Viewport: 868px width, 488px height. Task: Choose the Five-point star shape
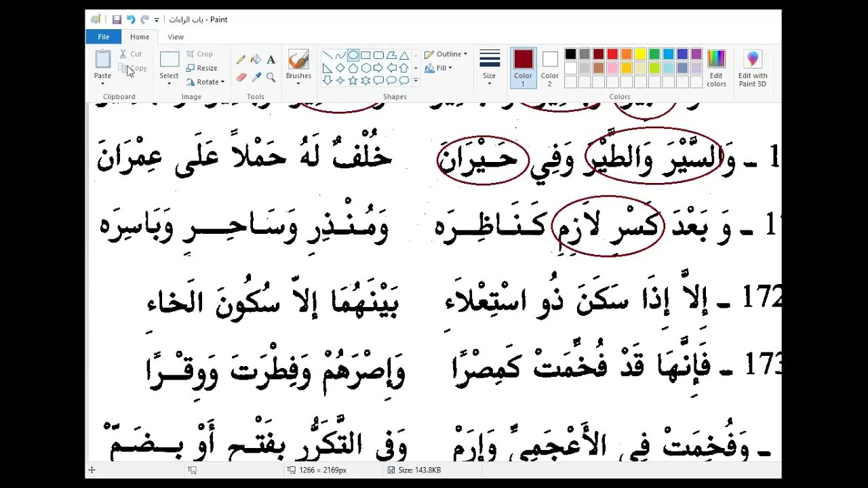[x=353, y=81]
